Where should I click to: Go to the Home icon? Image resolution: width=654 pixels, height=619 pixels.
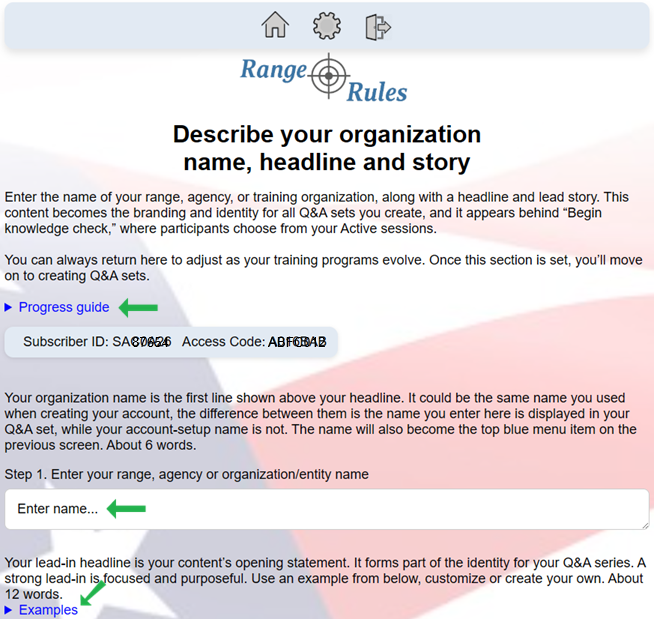(275, 25)
